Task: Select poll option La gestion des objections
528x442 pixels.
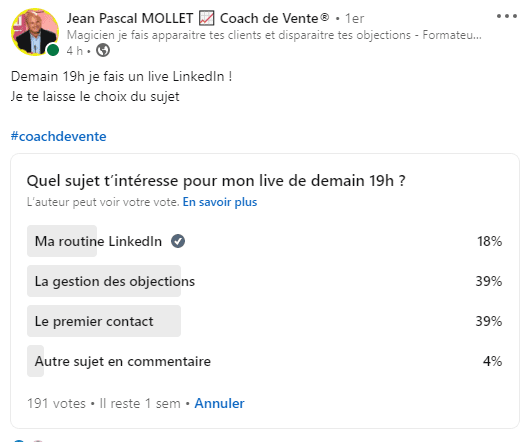Action: 264,281
